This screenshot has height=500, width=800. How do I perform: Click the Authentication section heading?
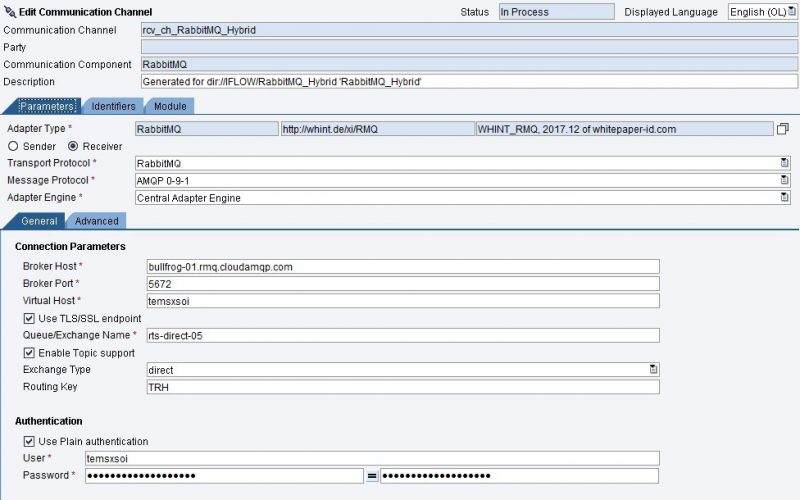click(48, 421)
